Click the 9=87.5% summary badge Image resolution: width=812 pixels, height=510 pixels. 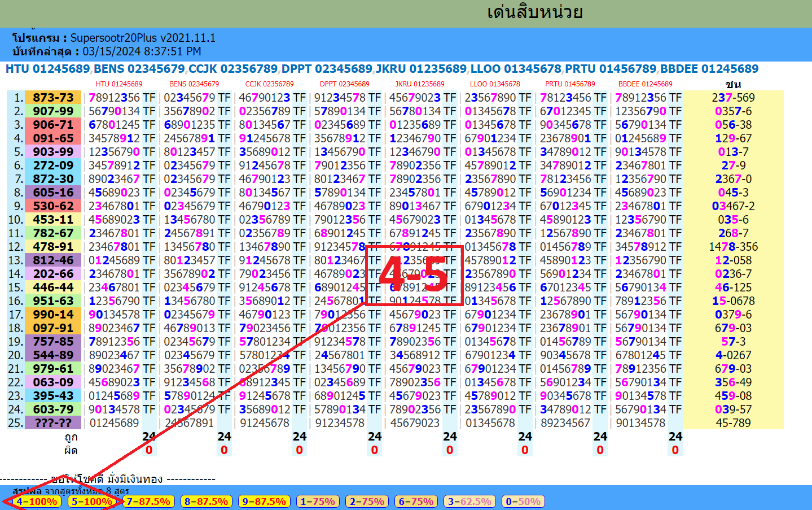pos(264,502)
